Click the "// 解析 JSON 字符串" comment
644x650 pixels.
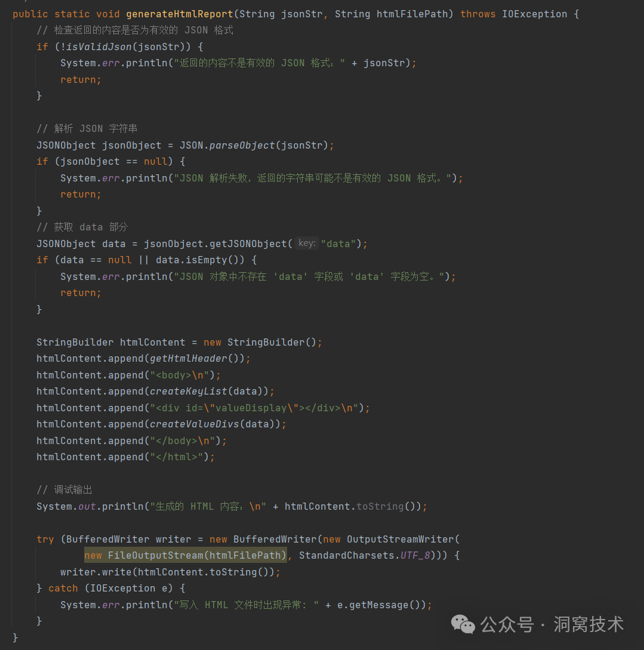87,128
